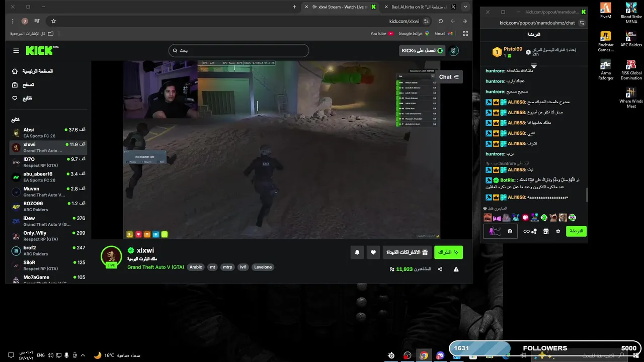Image resolution: width=644 pixels, height=362 pixels.
Task: Expand the tab search dropdown arrow
Action: [x=466, y=7]
